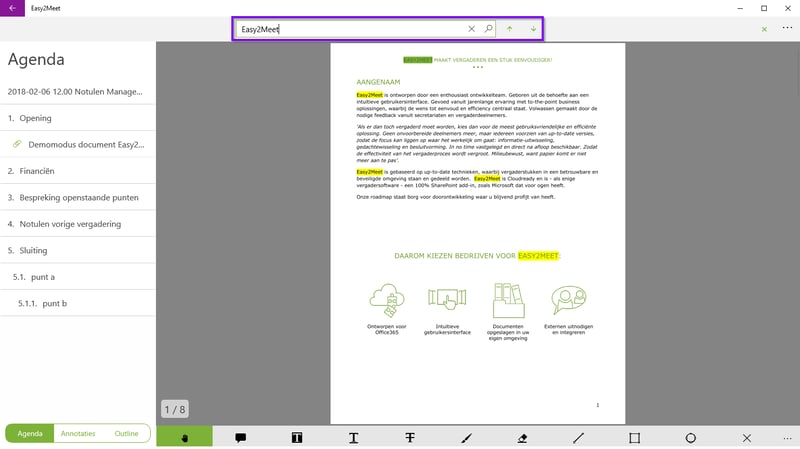Select agenda item 4. Notulen vorige vergadering
The width and height of the screenshot is (800, 449).
(x=78, y=224)
